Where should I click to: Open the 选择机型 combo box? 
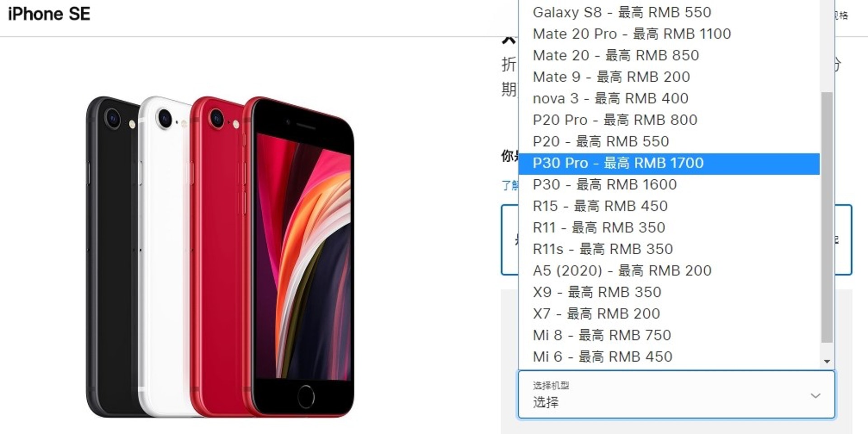[676, 395]
